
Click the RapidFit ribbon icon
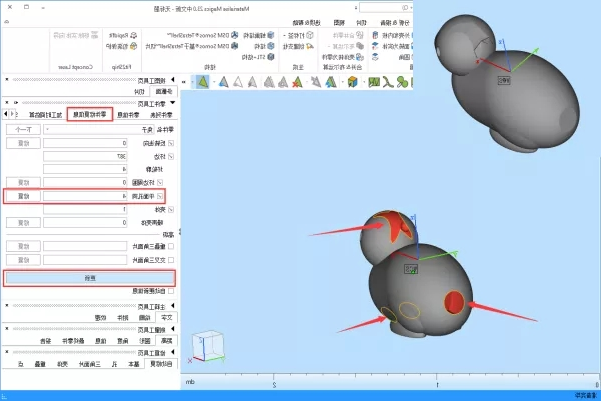click(133, 35)
